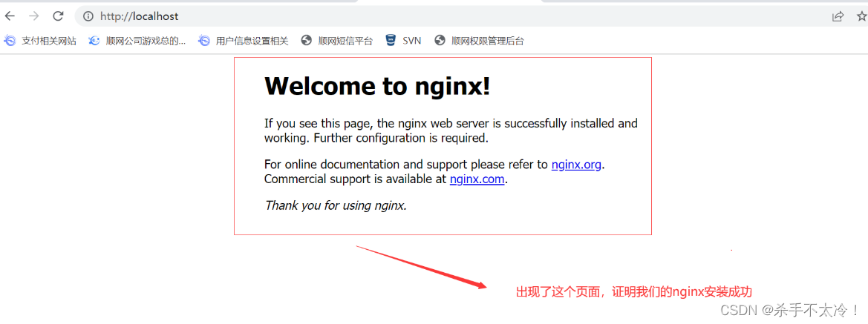Click 'Thank you for using nginx.' text

[x=336, y=205]
